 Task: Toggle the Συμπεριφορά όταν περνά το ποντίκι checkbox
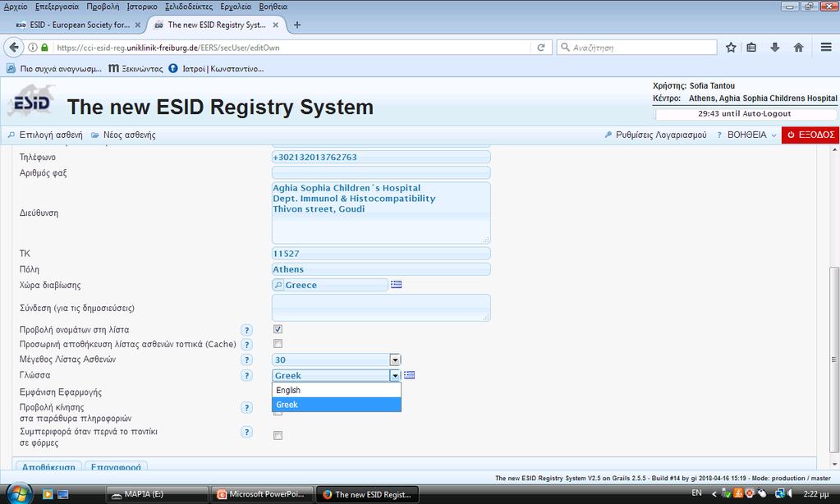pos(278,435)
